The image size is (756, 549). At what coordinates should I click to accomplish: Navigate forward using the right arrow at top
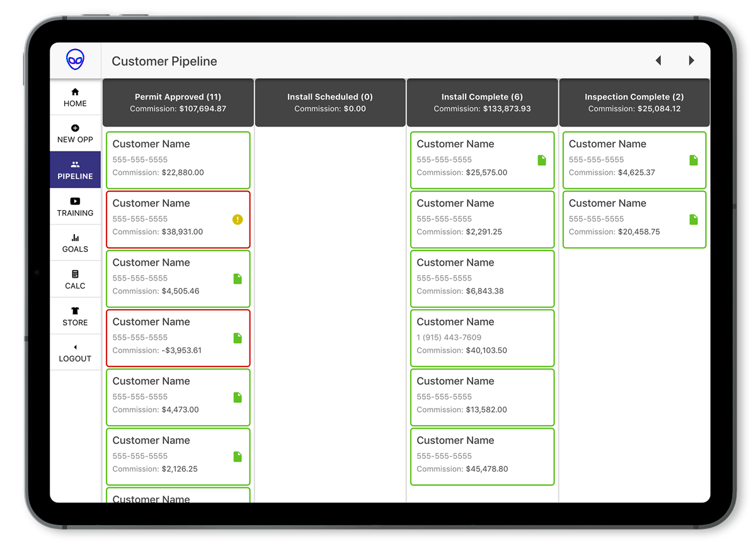(691, 60)
